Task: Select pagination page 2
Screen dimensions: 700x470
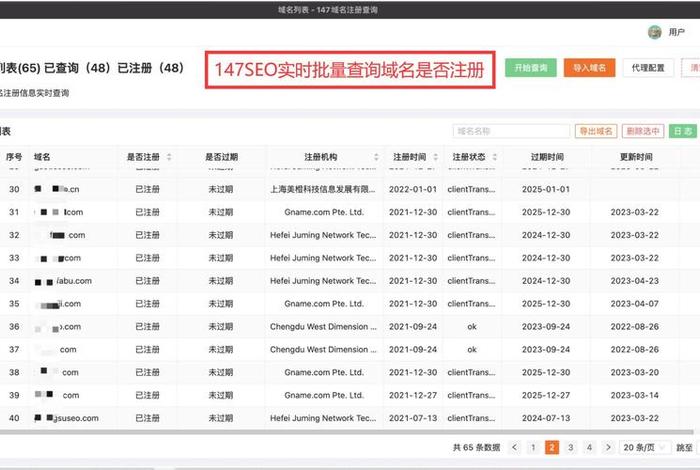Action: point(552,447)
